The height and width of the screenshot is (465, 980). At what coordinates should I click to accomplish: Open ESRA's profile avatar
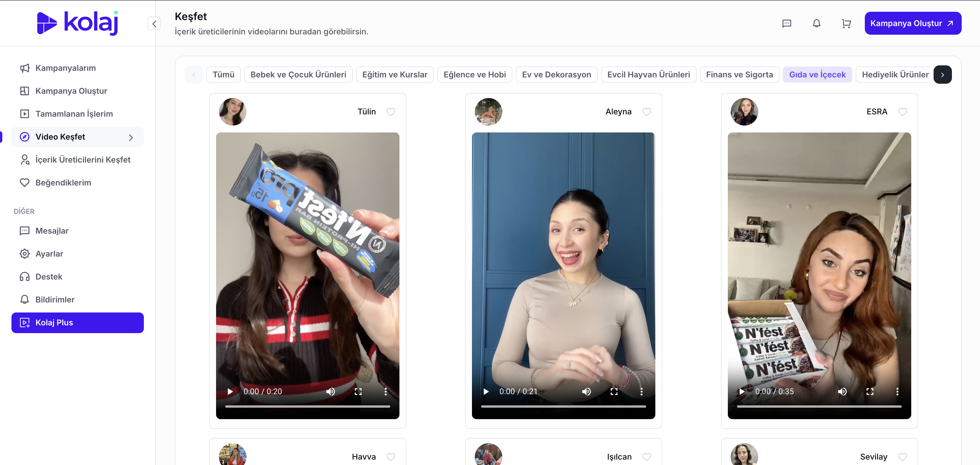[744, 112]
